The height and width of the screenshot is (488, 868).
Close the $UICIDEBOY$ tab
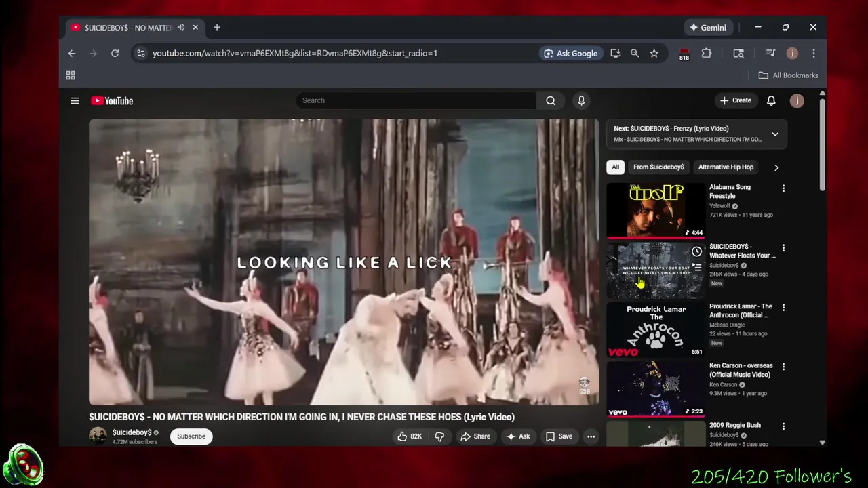[x=195, y=28]
